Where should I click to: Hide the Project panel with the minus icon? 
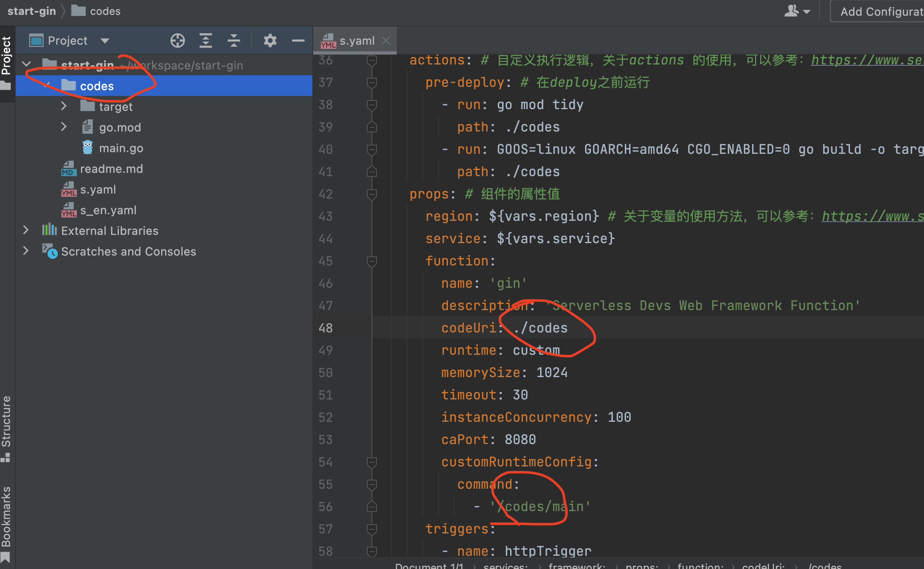[x=298, y=41]
